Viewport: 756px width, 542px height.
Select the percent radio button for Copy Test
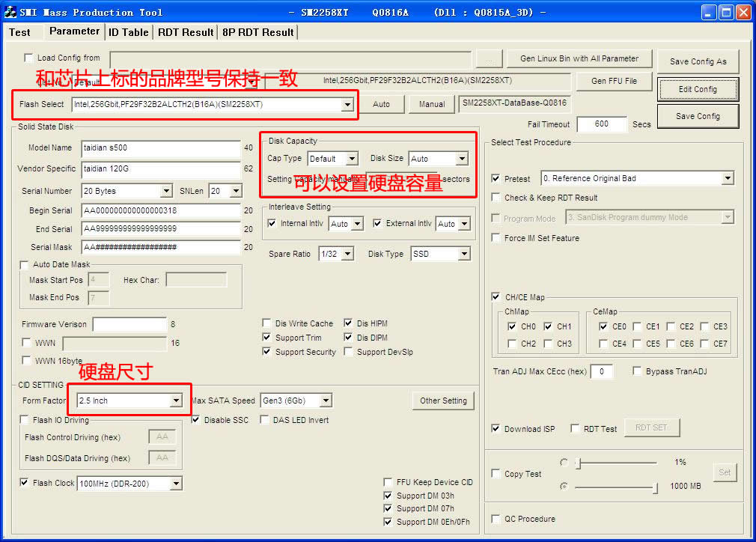(564, 462)
